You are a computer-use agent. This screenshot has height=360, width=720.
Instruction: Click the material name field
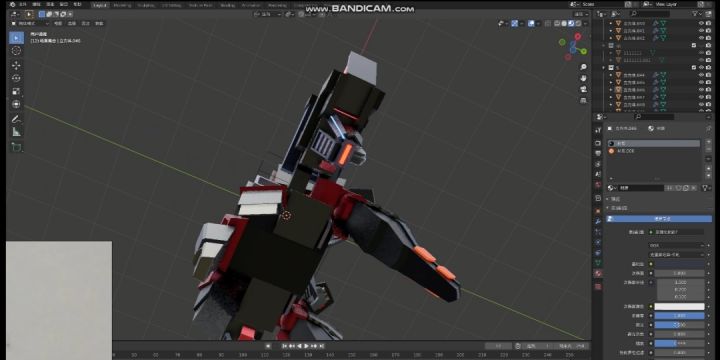[641, 188]
